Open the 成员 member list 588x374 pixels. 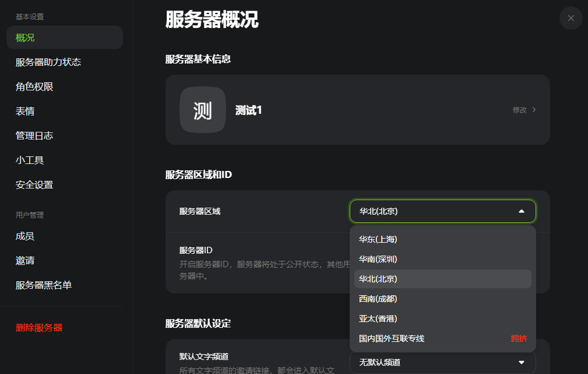23,236
